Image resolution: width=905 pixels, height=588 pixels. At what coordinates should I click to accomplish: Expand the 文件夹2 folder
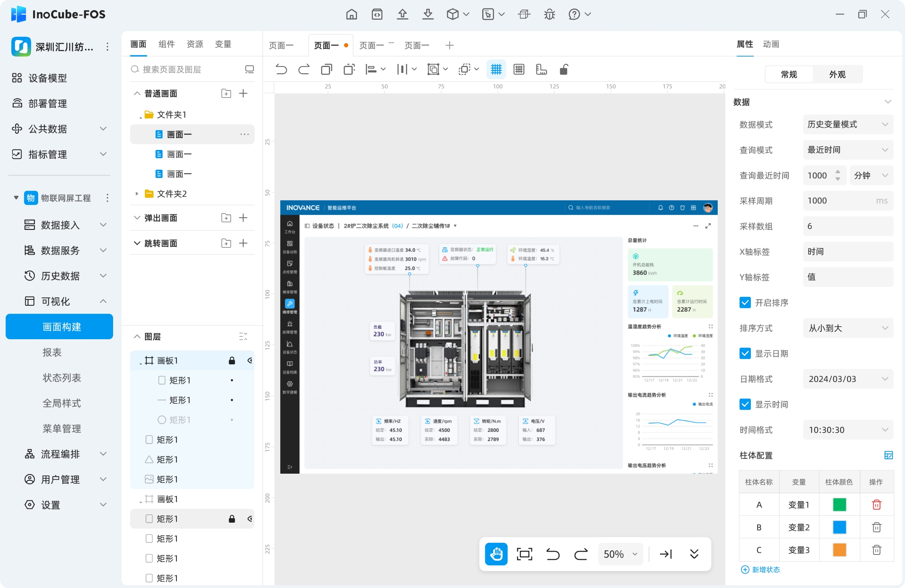point(137,193)
